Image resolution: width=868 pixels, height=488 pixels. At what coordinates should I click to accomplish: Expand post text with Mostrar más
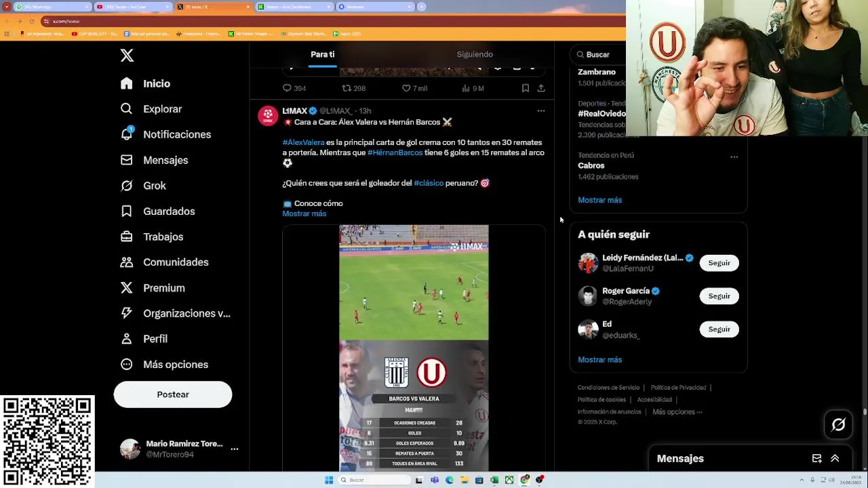[304, 213]
